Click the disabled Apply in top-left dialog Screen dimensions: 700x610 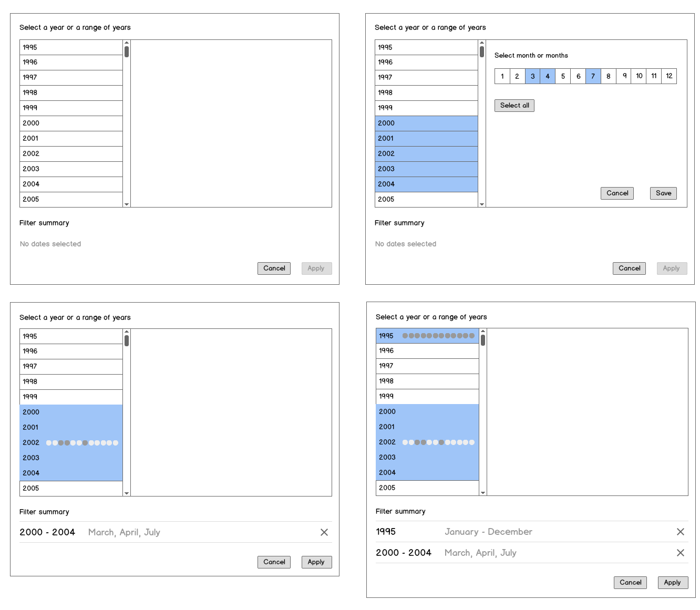(x=316, y=268)
